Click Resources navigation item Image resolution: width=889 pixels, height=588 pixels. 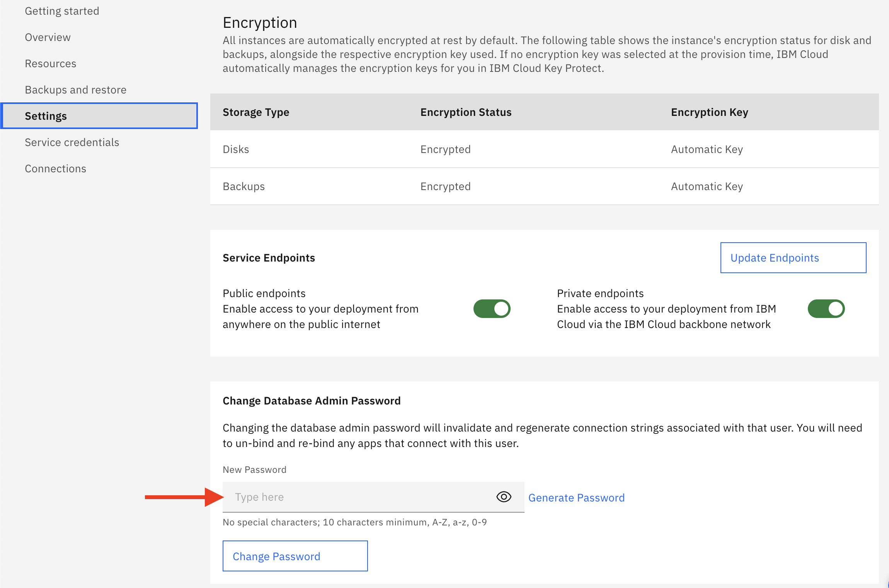point(51,63)
